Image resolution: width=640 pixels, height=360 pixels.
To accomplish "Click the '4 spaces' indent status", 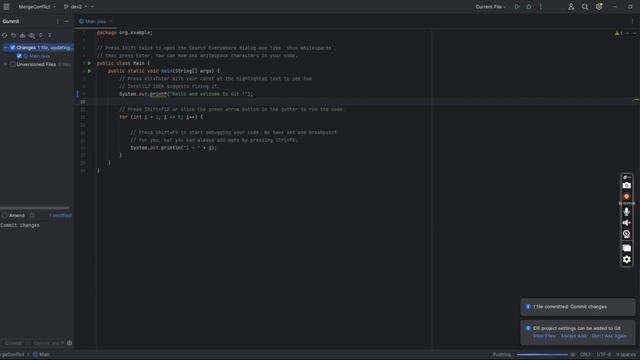I will coord(626,354).
